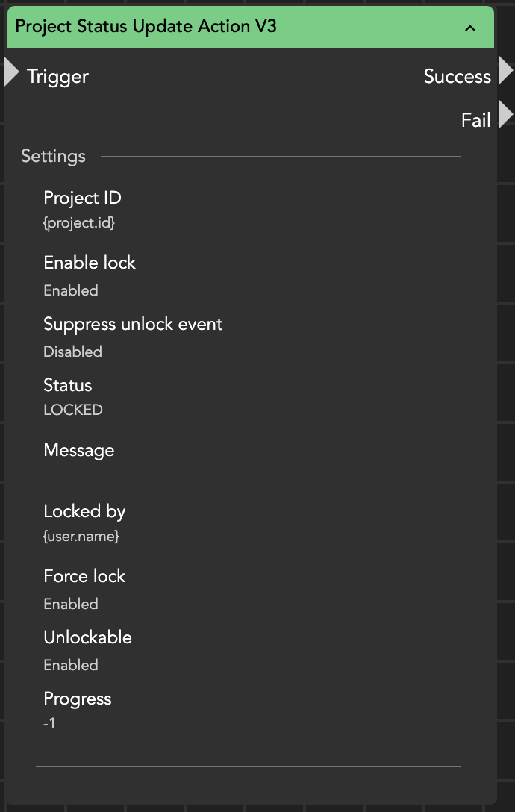Click the Success port label
Screen dimensions: 515x812
click(x=457, y=76)
